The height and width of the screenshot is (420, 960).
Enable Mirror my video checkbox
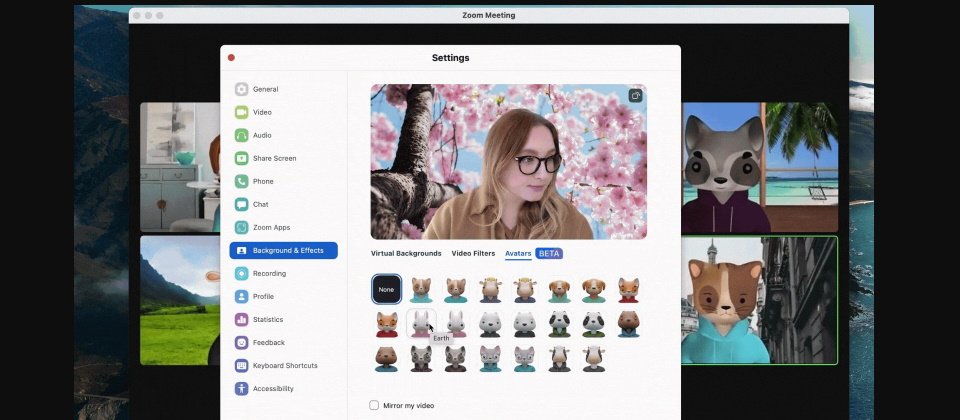coord(374,405)
